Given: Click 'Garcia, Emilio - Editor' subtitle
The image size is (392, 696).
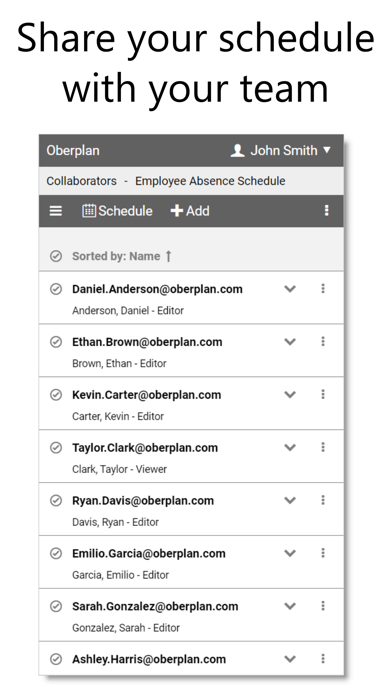Looking at the screenshot, I should [120, 575].
